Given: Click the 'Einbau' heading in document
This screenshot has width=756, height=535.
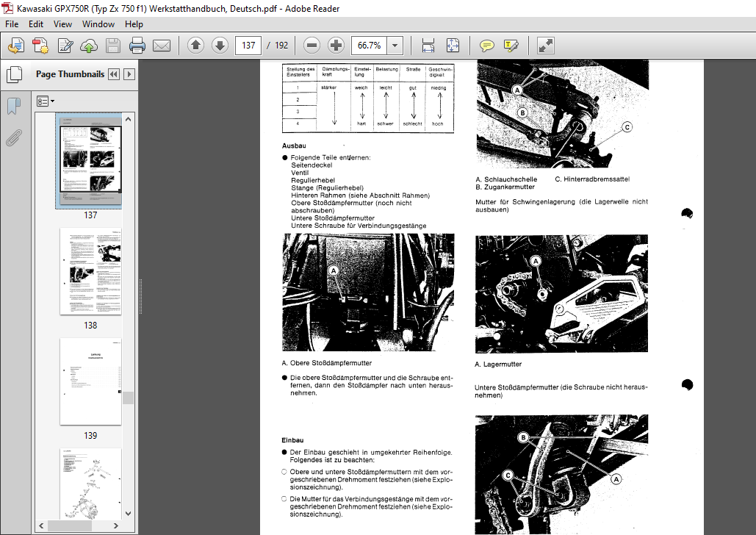Looking at the screenshot, I should [x=292, y=440].
